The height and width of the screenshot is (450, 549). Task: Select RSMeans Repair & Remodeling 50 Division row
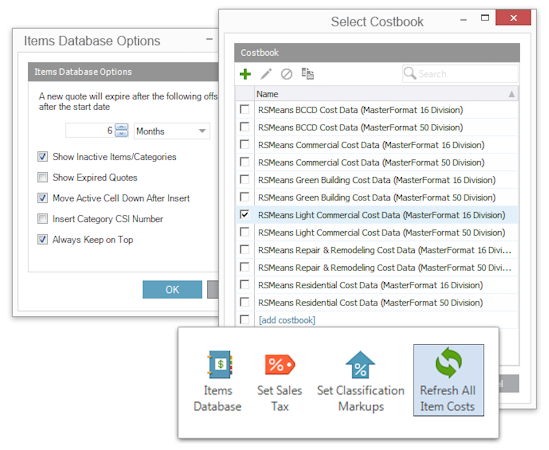[377, 268]
